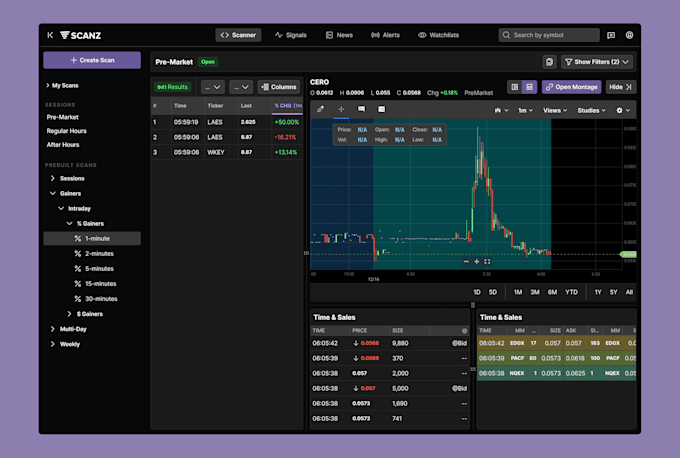This screenshot has height=458, width=680.
Task: Open the Regular Hours session scan
Action: [66, 131]
